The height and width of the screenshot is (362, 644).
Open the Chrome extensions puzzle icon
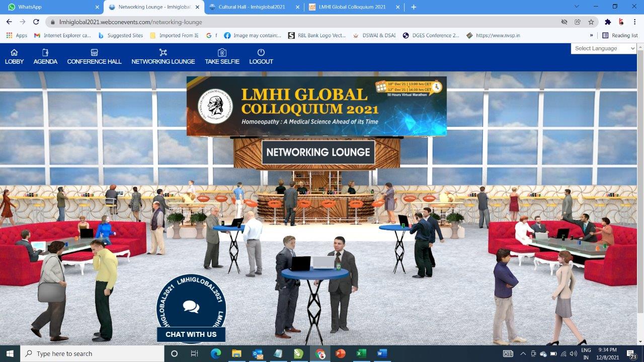[608, 22]
